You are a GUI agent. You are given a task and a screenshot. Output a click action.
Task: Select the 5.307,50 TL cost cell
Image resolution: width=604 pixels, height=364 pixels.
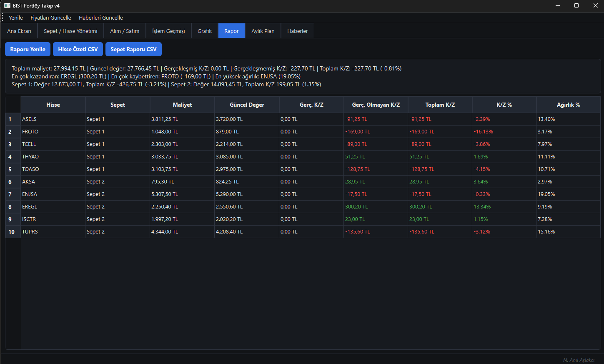182,194
